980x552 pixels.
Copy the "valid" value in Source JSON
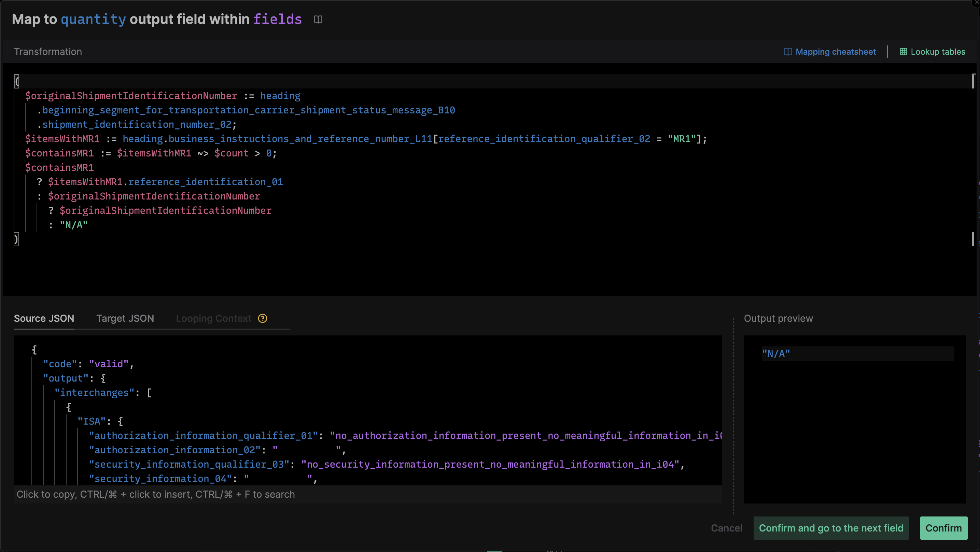[x=109, y=364]
